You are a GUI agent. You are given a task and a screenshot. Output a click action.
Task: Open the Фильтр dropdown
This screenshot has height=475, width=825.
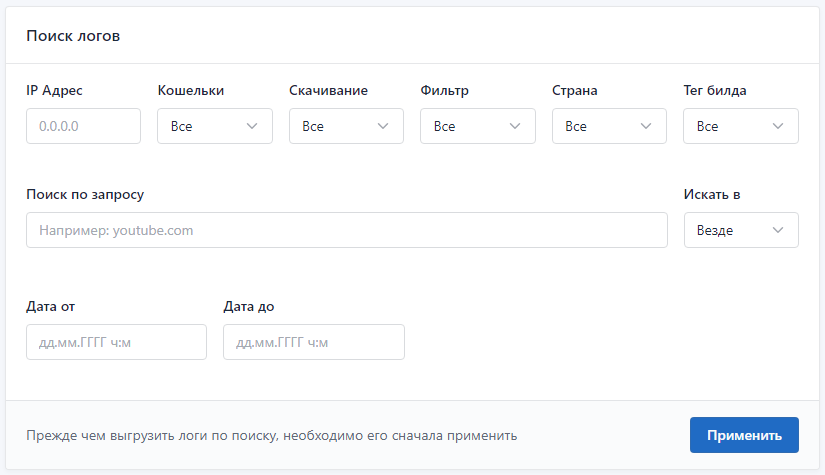click(478, 126)
